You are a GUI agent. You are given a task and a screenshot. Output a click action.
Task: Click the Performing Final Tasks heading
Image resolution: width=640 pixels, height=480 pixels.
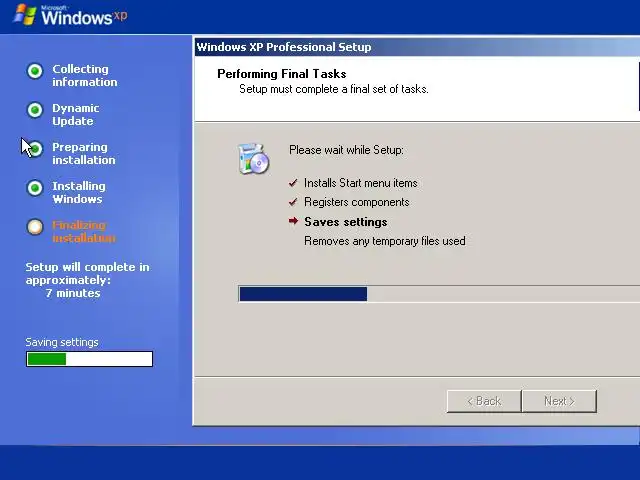(x=282, y=74)
